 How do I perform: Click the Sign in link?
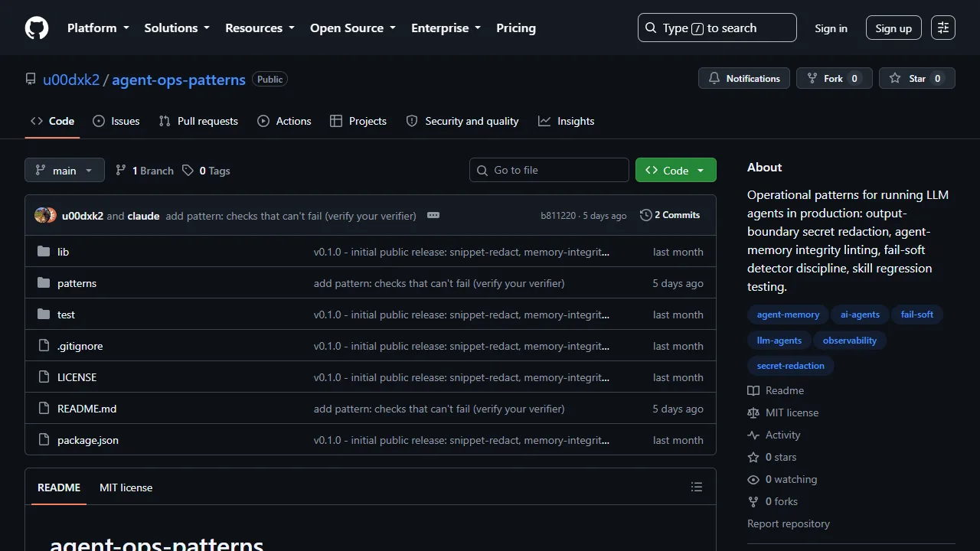pos(831,28)
